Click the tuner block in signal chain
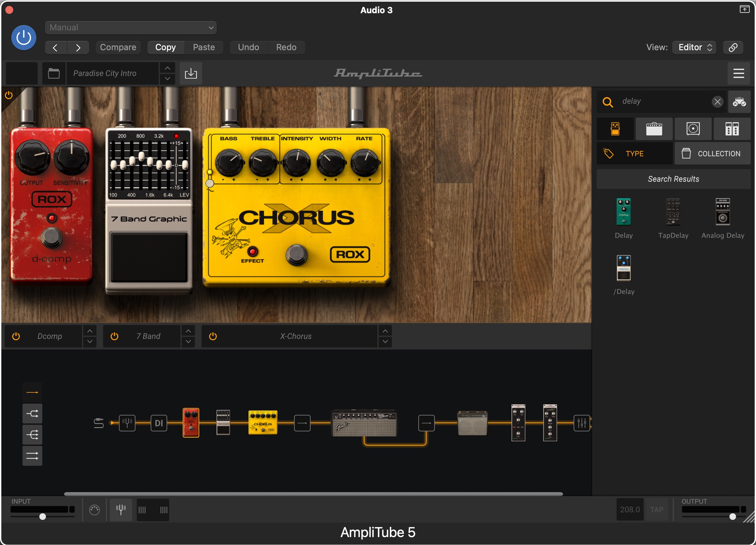This screenshot has width=756, height=545. [127, 423]
